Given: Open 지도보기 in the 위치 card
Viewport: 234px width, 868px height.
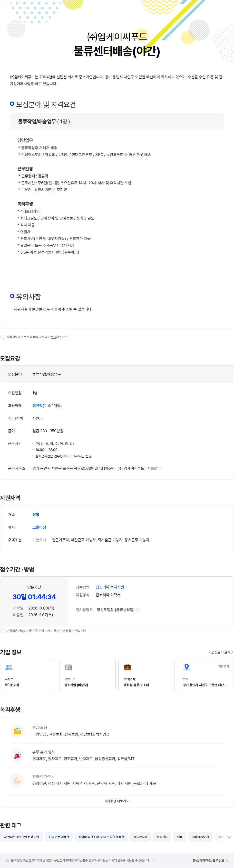Looking at the screenshot, I should [x=224, y=666].
